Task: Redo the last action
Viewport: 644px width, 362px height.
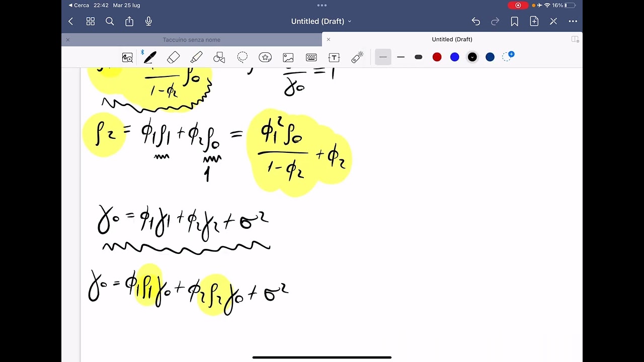Action: pyautogui.click(x=495, y=21)
